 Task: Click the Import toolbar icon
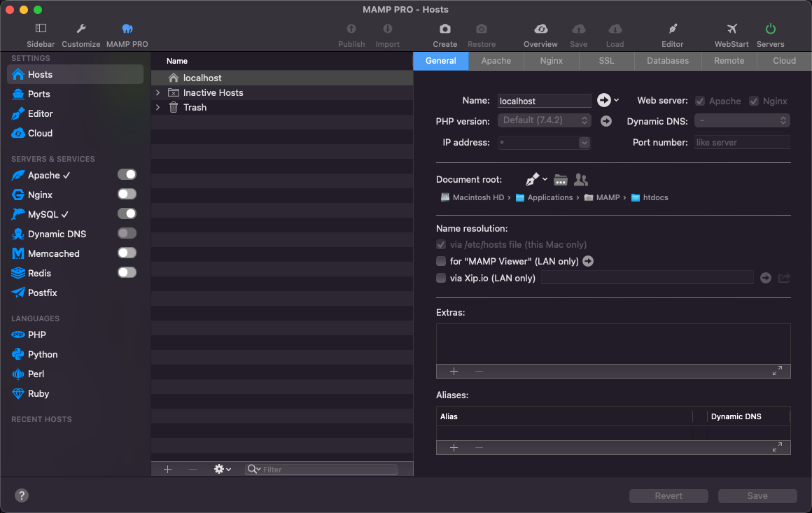[387, 29]
